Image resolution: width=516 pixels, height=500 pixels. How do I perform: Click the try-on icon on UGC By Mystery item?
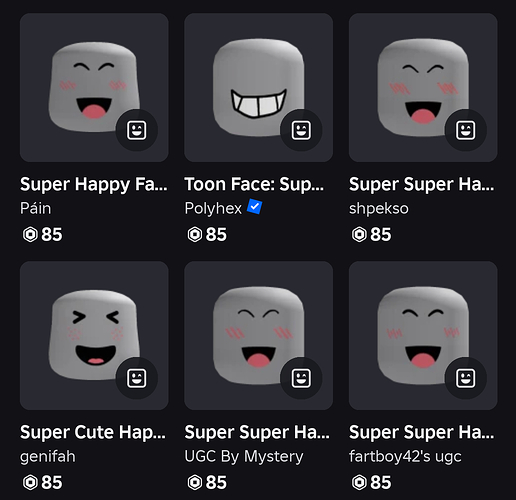click(301, 378)
